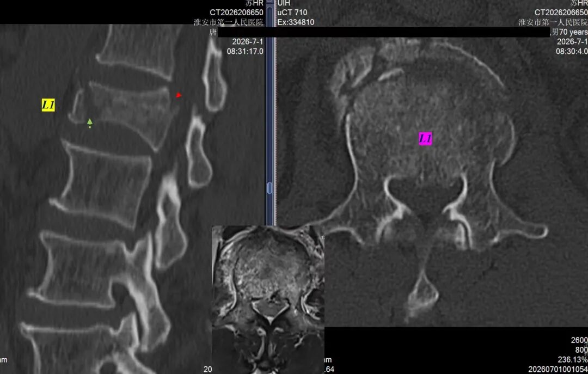Click the "08:31:17.0" time in the sagittal pane
The width and height of the screenshot is (588, 374).
point(245,51)
